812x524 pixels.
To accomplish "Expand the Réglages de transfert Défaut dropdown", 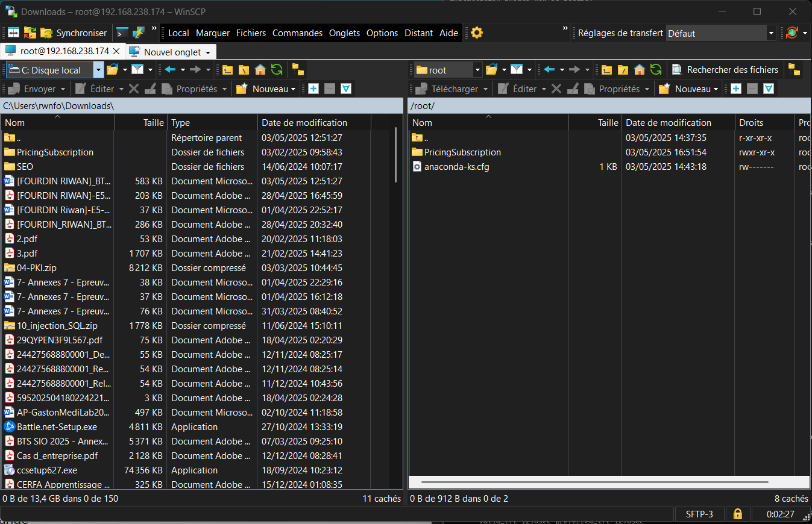I will tap(771, 33).
